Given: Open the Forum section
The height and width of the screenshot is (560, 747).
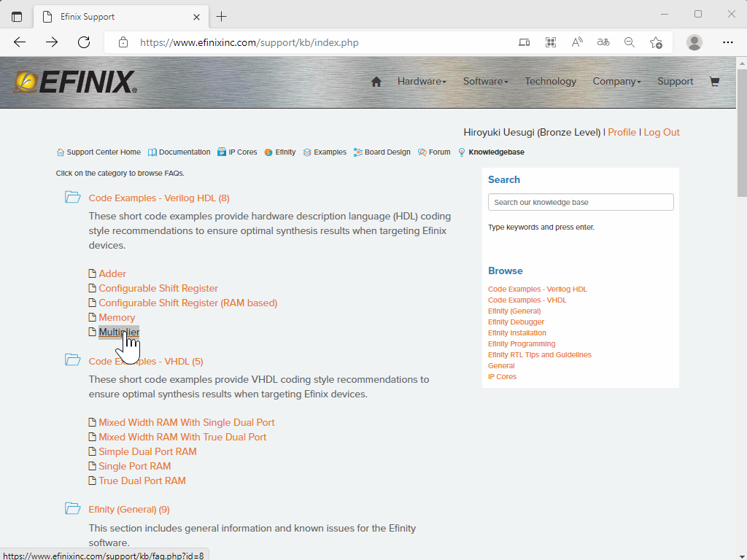Looking at the screenshot, I should (x=434, y=152).
